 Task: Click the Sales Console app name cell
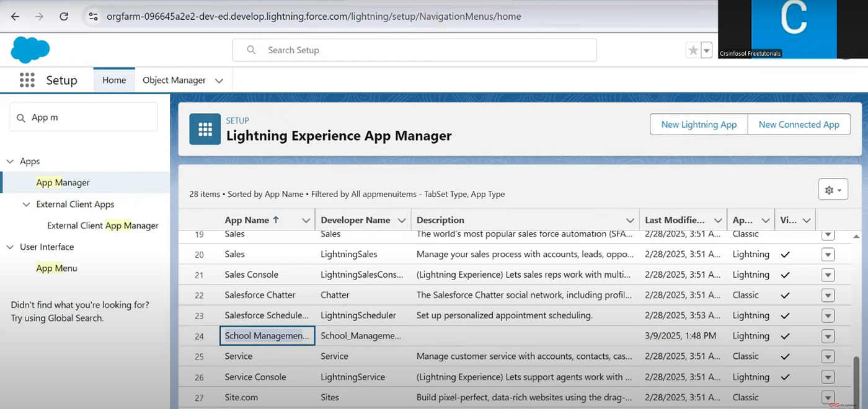tap(251, 275)
